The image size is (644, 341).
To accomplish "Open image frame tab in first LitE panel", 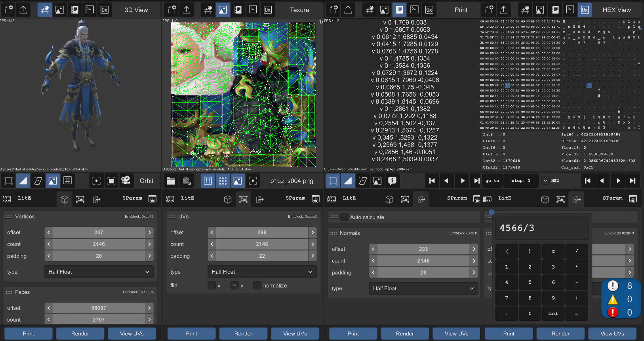I will click(80, 200).
